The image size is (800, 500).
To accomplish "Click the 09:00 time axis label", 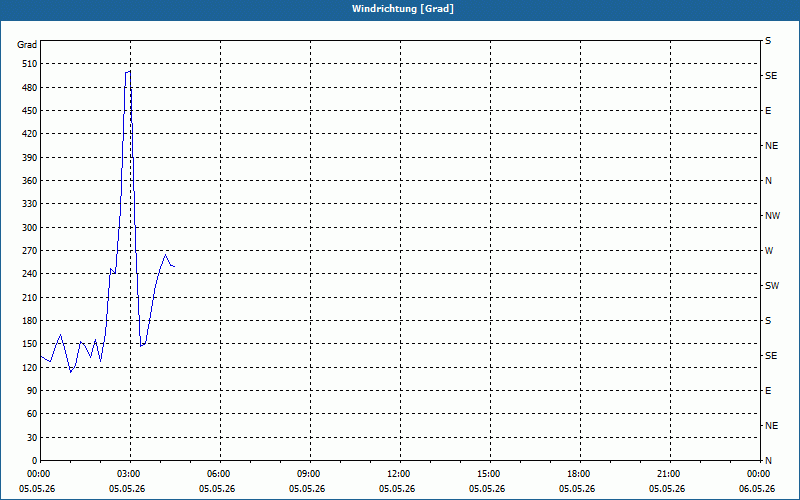I will (308, 474).
